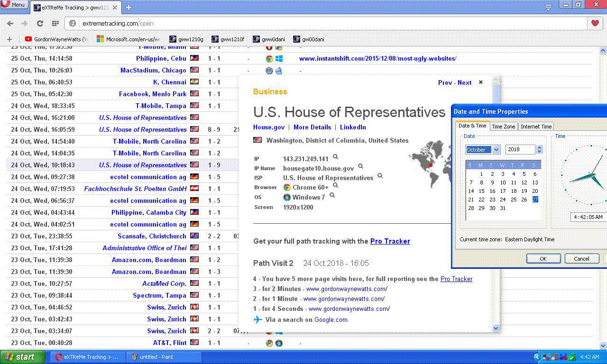Open the More Details link
607x364 pixels.
pyautogui.click(x=312, y=127)
